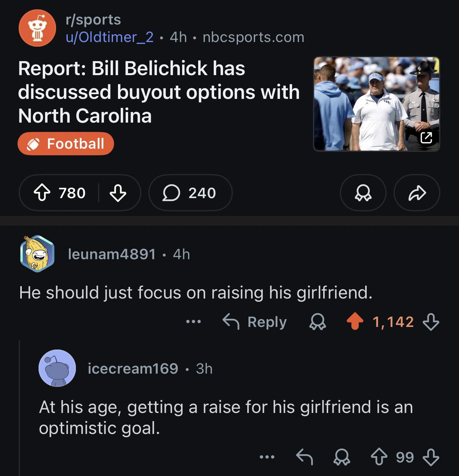Downvote the Bill Belichick post
Image resolution: width=459 pixels, height=476 pixels.
click(118, 193)
